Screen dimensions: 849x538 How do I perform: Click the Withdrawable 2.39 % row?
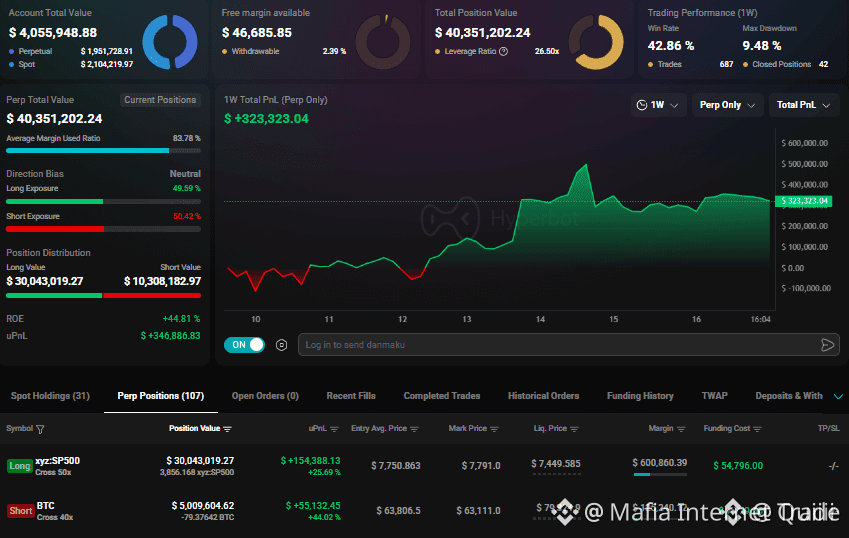284,51
